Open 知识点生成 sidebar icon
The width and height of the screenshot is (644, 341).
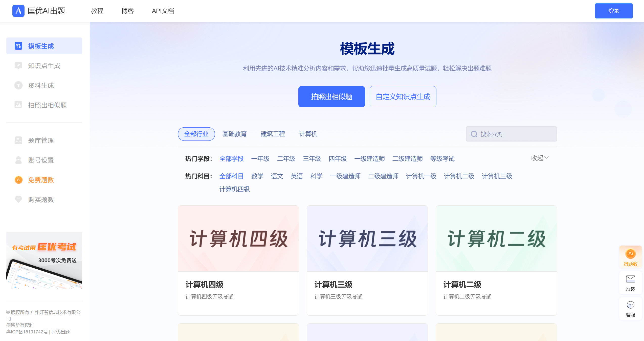point(18,66)
